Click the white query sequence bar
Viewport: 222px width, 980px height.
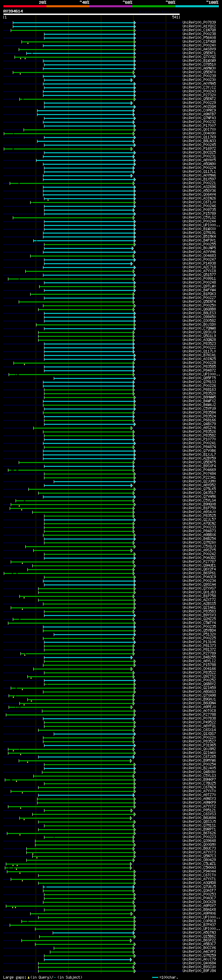pos(92,15)
